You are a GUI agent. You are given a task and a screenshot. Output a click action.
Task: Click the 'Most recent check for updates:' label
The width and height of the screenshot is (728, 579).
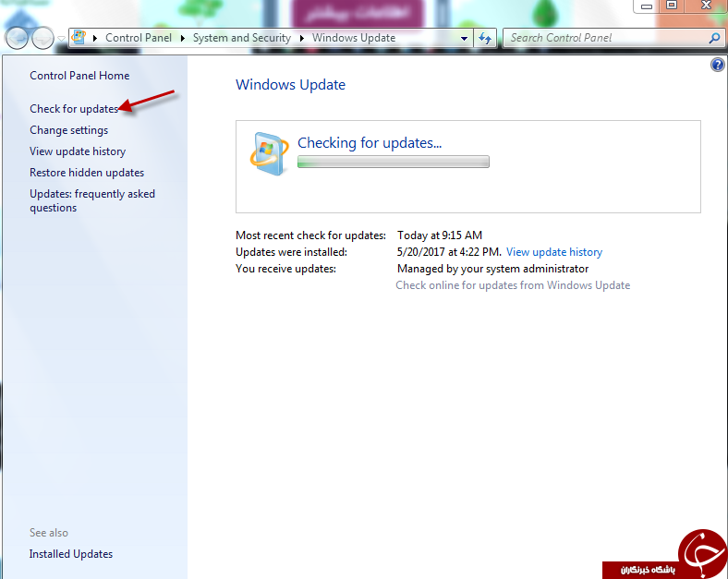(x=310, y=235)
